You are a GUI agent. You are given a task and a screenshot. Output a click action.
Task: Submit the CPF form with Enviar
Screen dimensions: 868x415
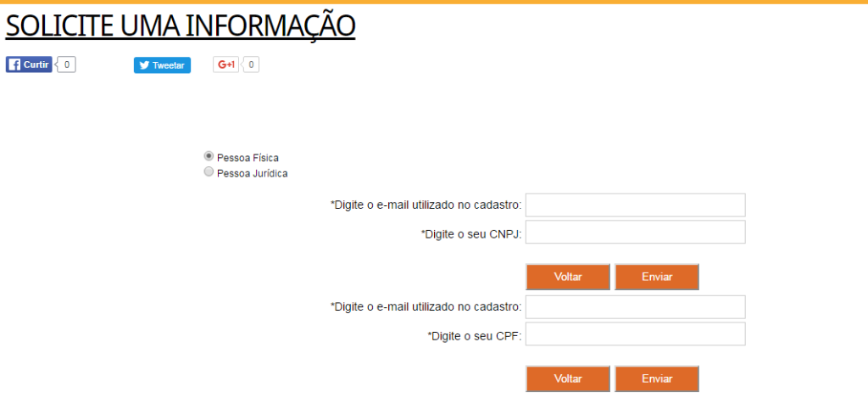click(657, 379)
